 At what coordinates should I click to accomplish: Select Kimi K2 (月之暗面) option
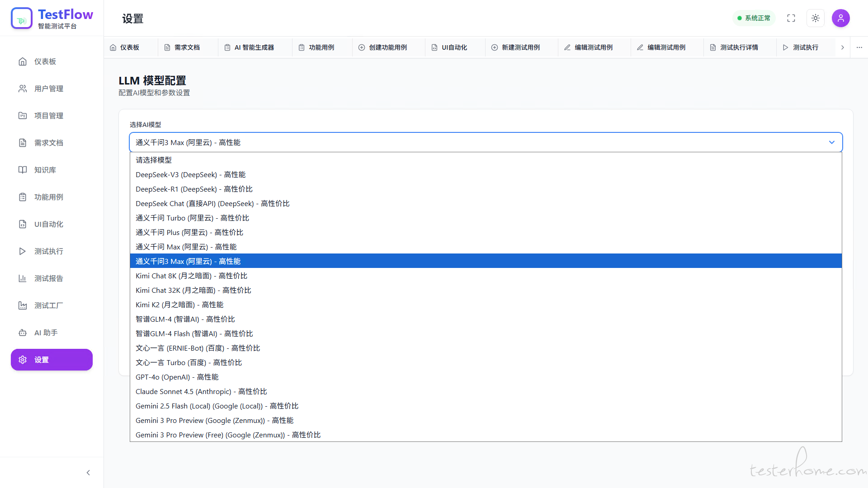point(179,305)
